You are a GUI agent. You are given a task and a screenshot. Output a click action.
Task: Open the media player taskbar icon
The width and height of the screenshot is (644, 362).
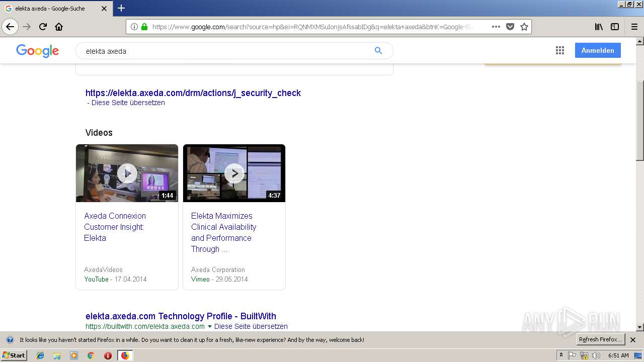(x=74, y=355)
